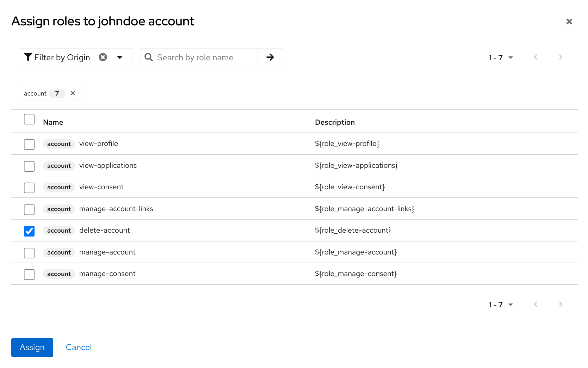Click the bottom next-page chevron
Screen dimensions: 588x368
[560, 304]
